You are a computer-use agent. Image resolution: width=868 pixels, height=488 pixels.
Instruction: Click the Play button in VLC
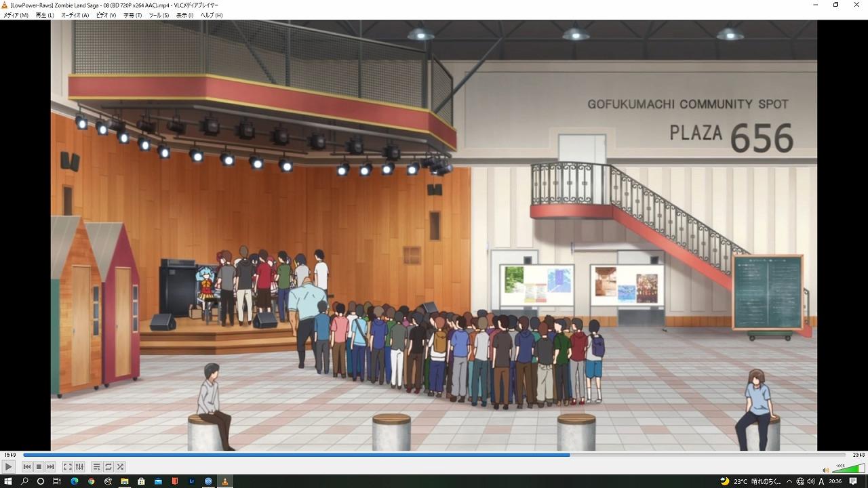tap(8, 466)
